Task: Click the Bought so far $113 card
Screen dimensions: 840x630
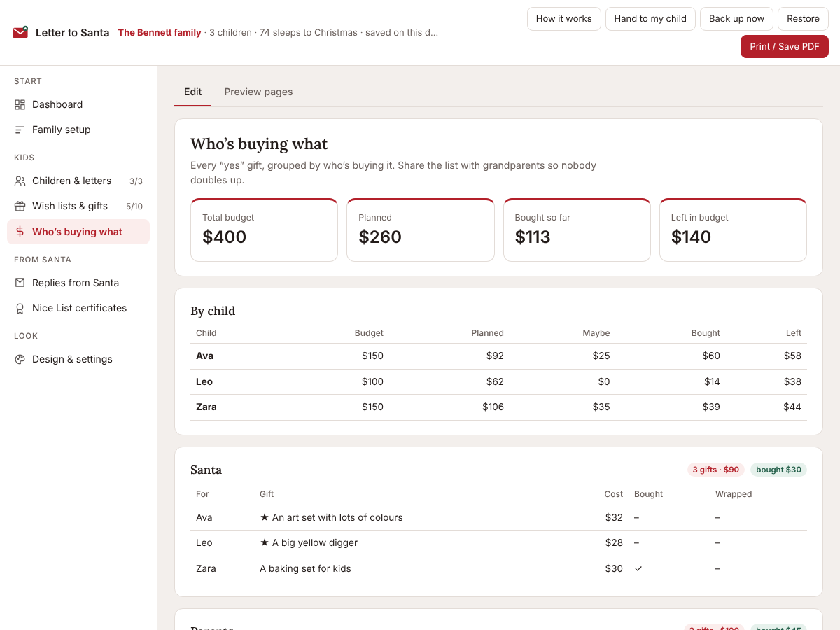Action: (577, 230)
